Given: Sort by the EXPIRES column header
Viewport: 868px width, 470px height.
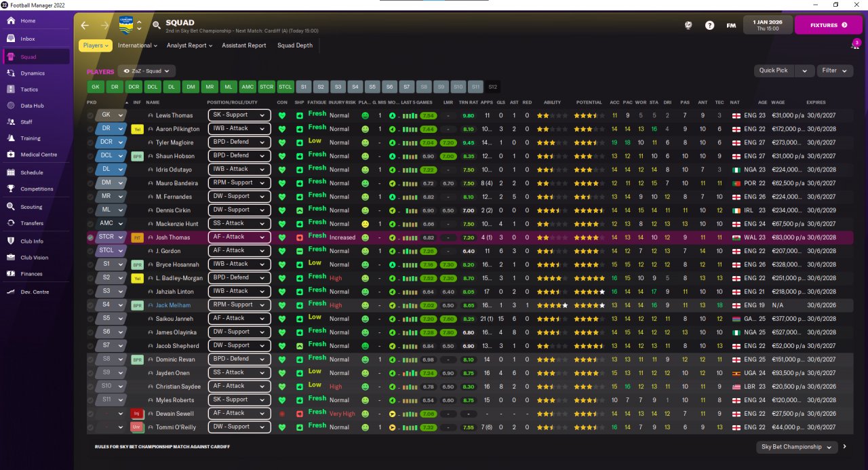Looking at the screenshot, I should tap(816, 102).
